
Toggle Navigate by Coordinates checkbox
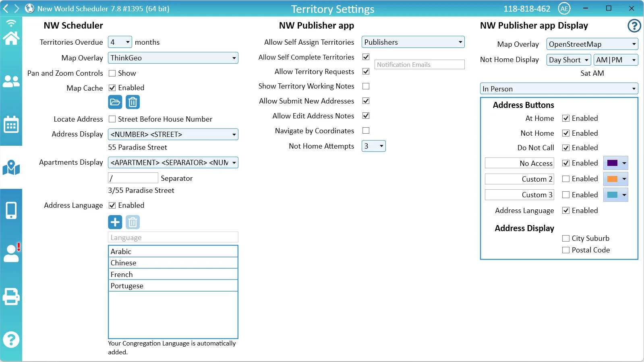[x=366, y=130]
